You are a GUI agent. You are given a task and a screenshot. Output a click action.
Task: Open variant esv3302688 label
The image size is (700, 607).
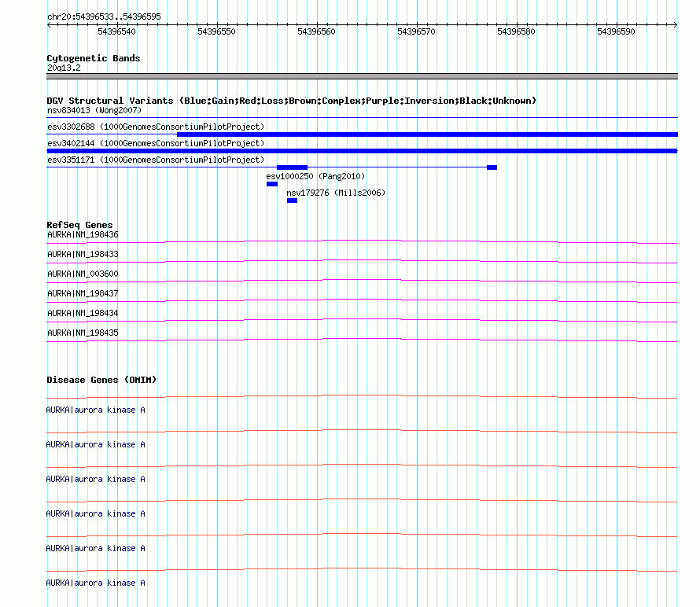(156, 127)
